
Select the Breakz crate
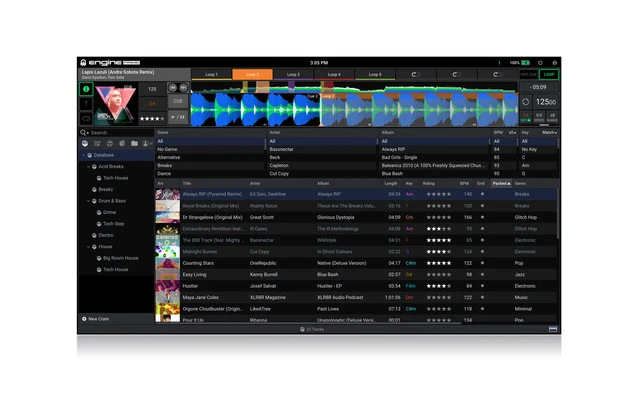(105, 189)
